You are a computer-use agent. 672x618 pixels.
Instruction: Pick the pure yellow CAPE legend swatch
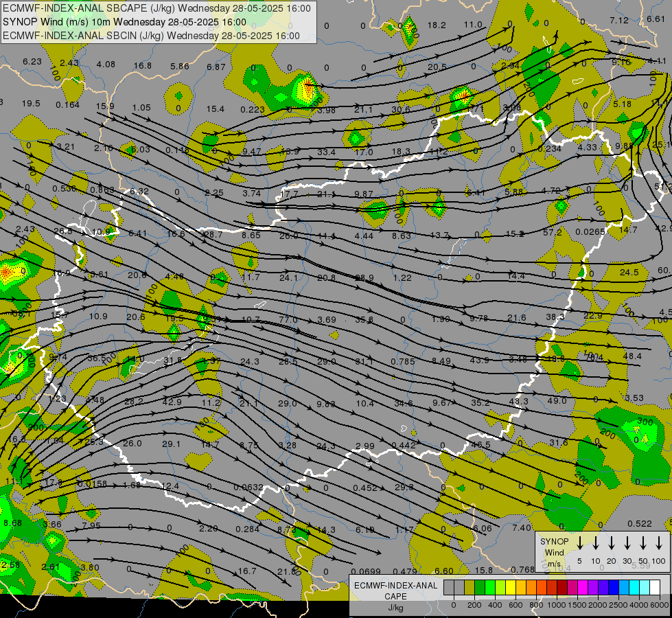(511, 588)
